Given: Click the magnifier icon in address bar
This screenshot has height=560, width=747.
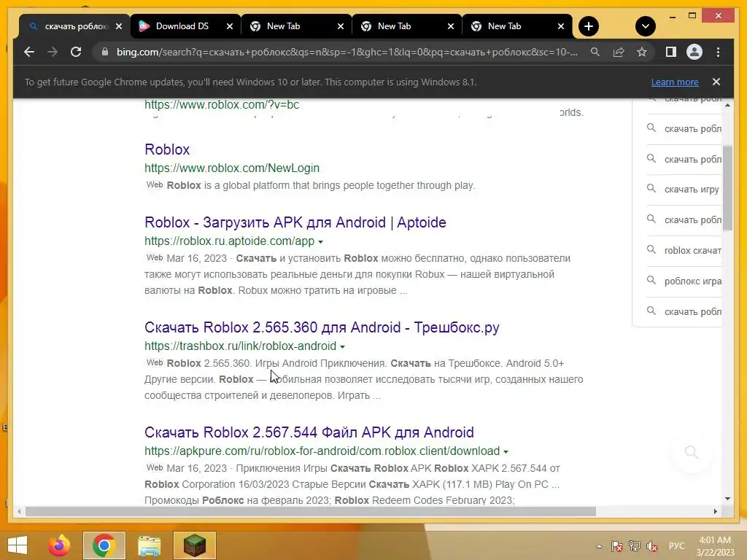Looking at the screenshot, I should (595, 52).
